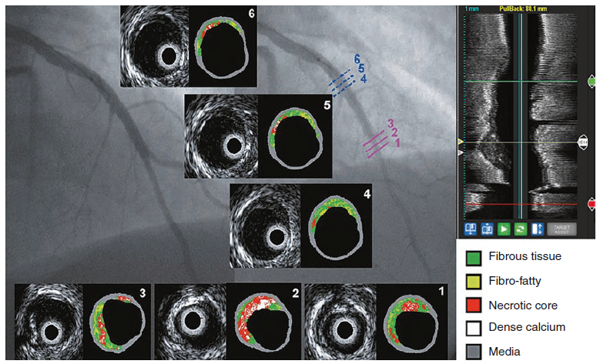
Task: Click the green Fibrous tissue swatch
Action: 474,259
